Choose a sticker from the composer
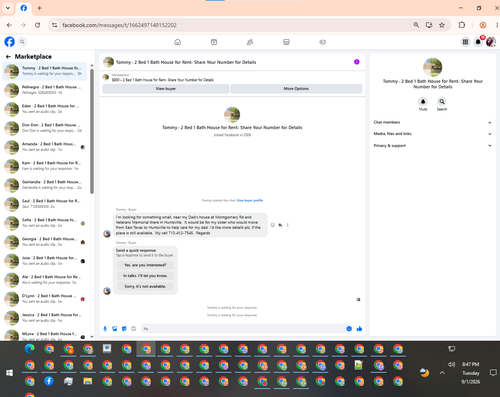The height and width of the screenshot is (397, 500). coord(124,329)
